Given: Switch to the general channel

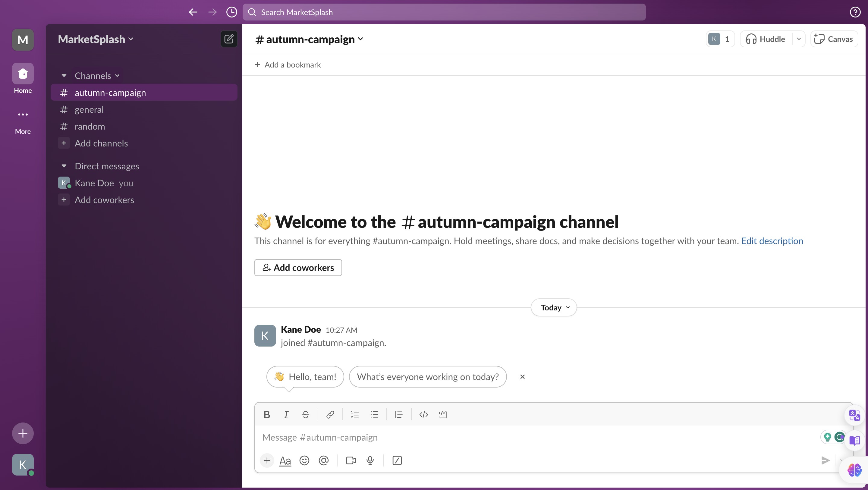Looking at the screenshot, I should point(89,109).
